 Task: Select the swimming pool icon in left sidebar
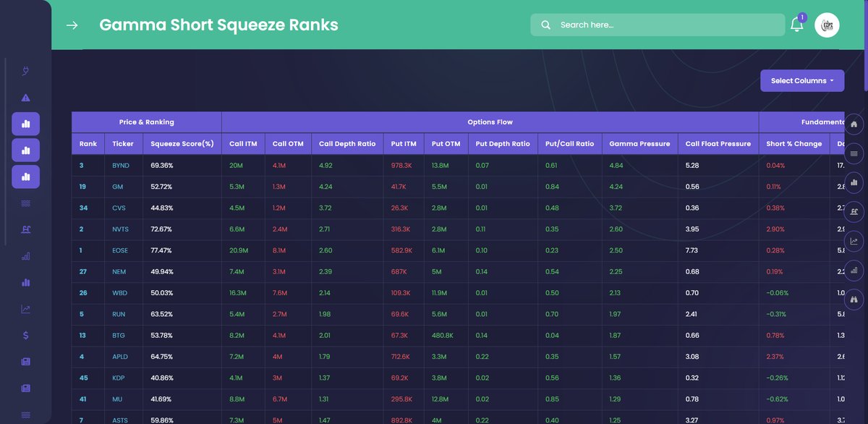tap(26, 229)
